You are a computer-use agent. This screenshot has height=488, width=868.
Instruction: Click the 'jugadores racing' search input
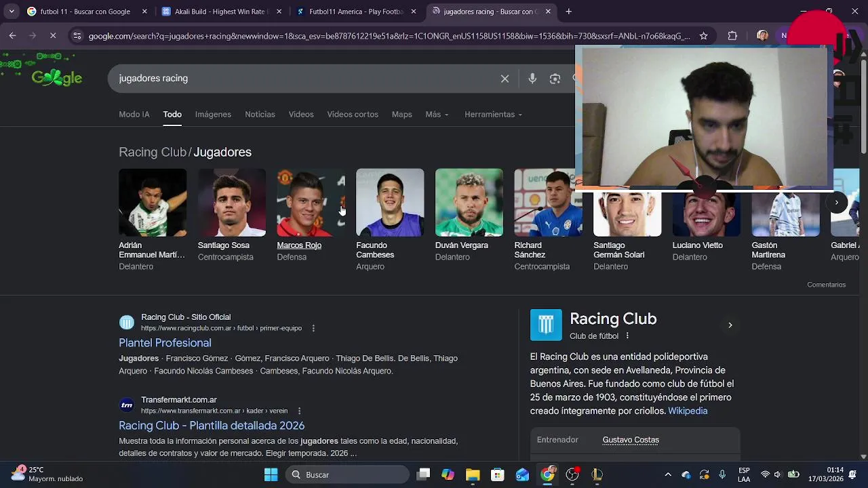[305, 79]
